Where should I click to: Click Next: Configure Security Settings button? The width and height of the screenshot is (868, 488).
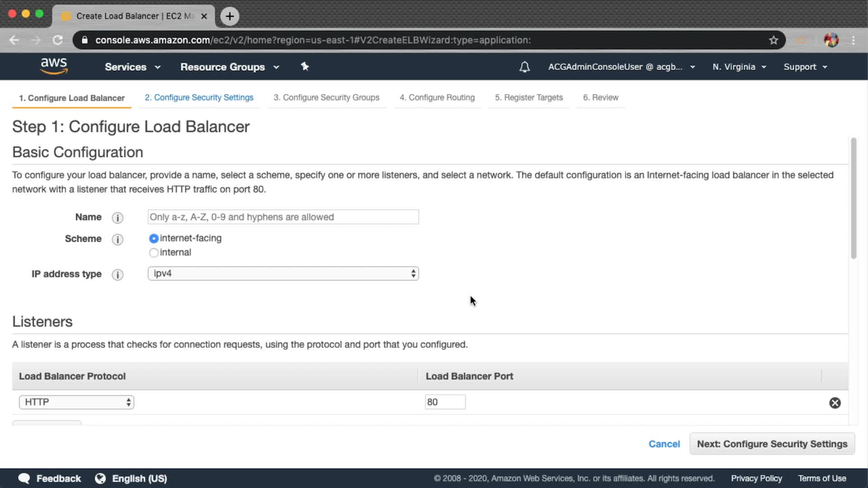(x=772, y=444)
